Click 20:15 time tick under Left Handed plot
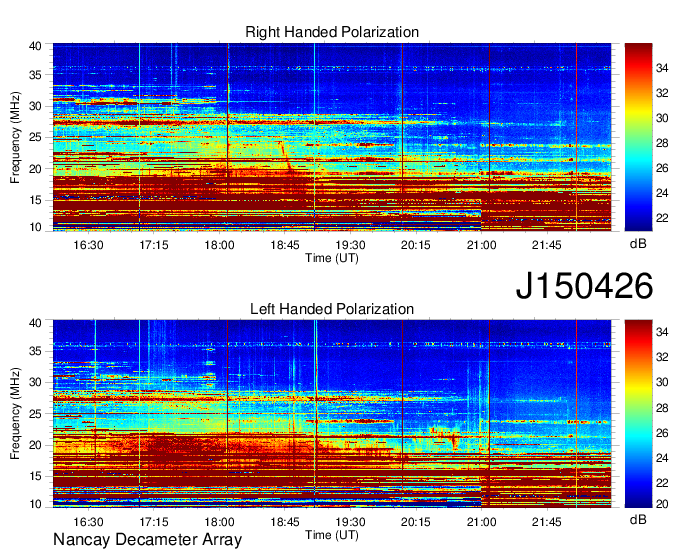680x552 pixels. point(416,522)
